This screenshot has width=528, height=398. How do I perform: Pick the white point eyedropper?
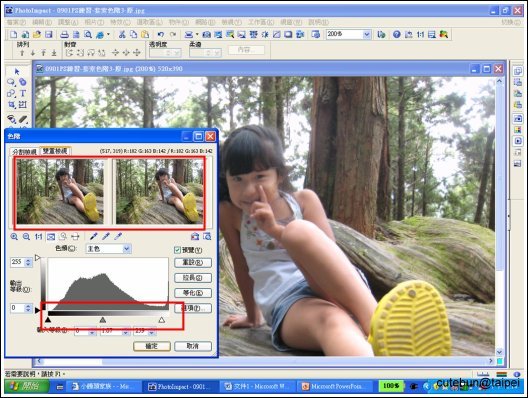point(118,236)
